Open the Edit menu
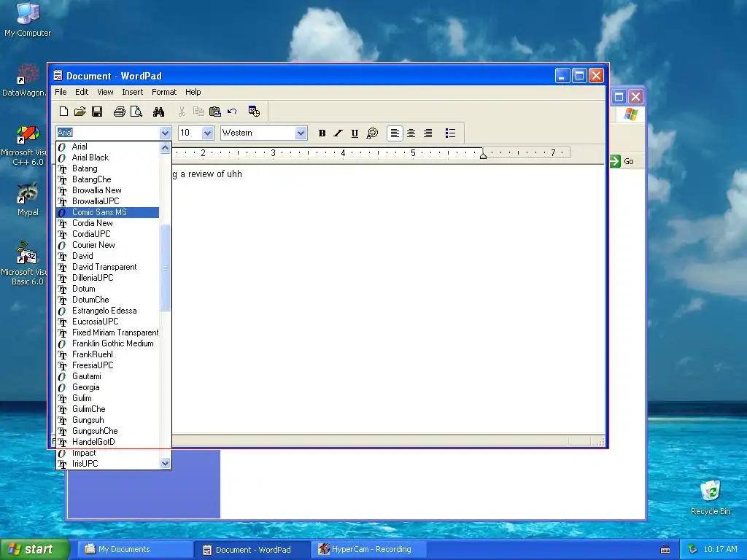This screenshot has width=747, height=560. [x=82, y=92]
